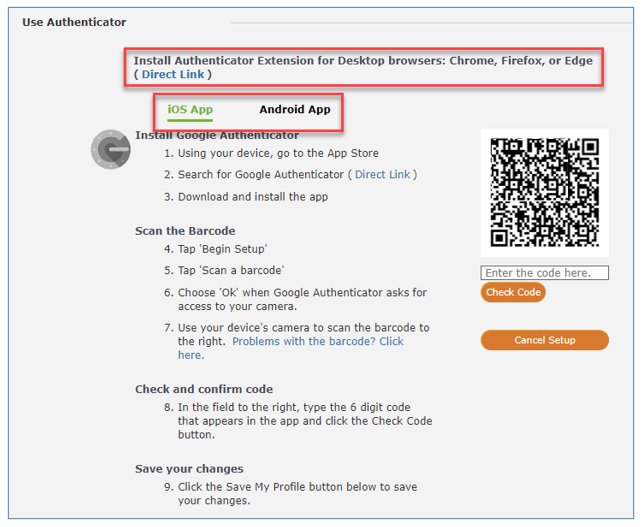The image size is (643, 527).
Task: Click the 'Use Authenticator' section title
Action: (x=74, y=22)
